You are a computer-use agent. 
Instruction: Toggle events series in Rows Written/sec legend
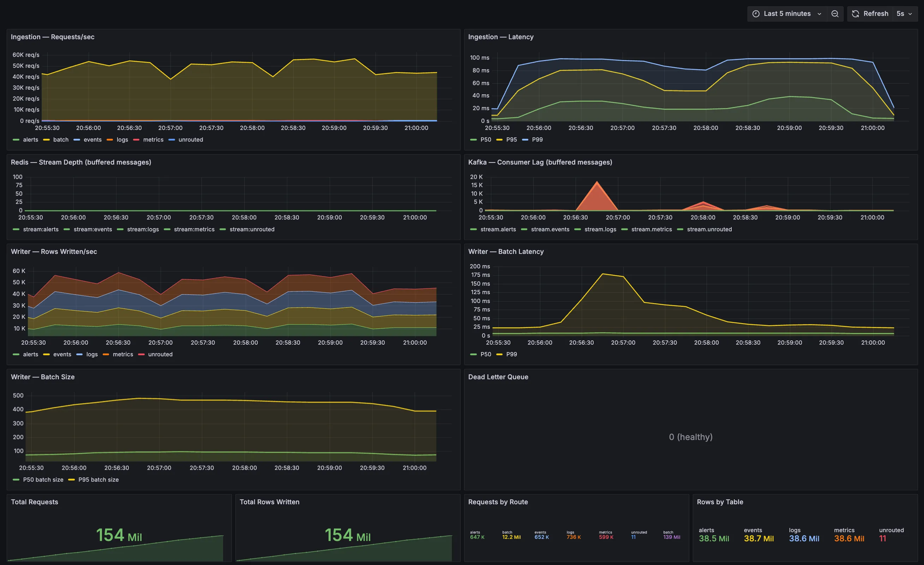point(62,354)
